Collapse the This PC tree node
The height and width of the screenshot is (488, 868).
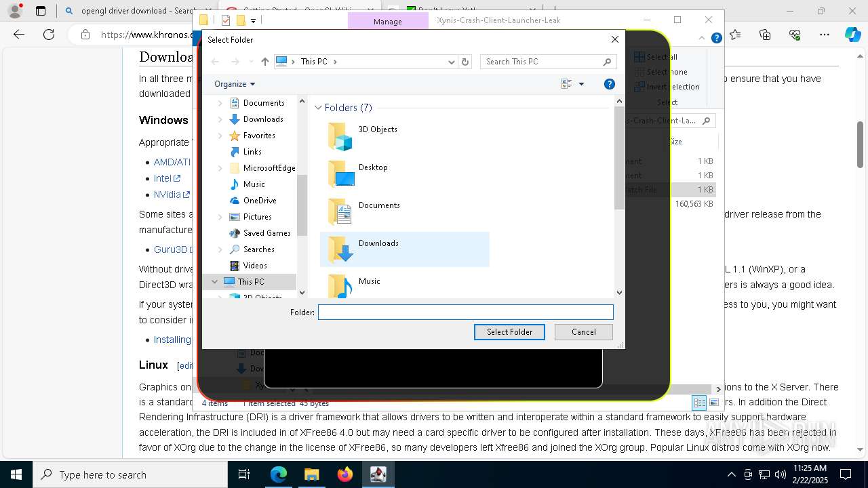click(x=214, y=282)
